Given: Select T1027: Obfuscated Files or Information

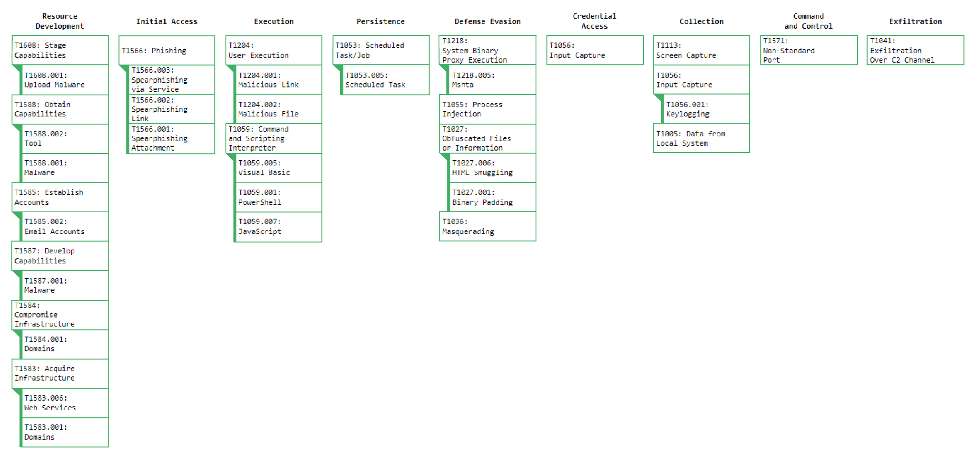Looking at the screenshot, I should (x=488, y=139).
